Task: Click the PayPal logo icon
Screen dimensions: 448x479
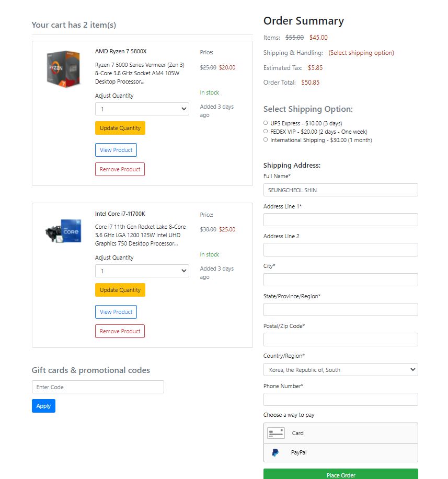Action: click(275, 452)
